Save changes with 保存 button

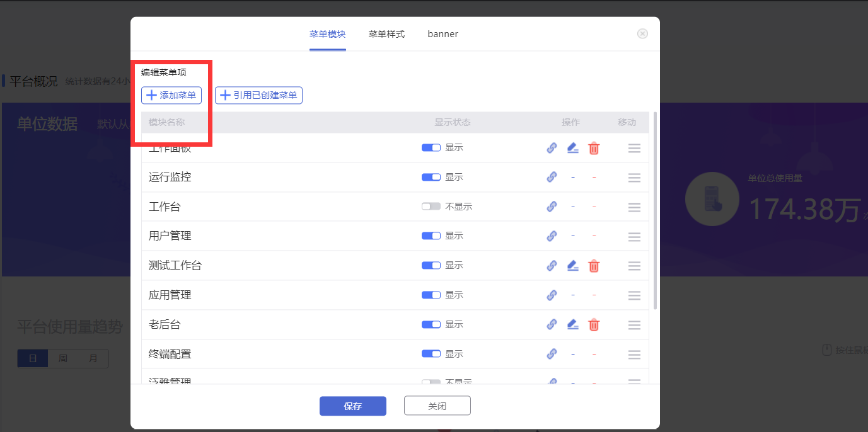point(353,406)
